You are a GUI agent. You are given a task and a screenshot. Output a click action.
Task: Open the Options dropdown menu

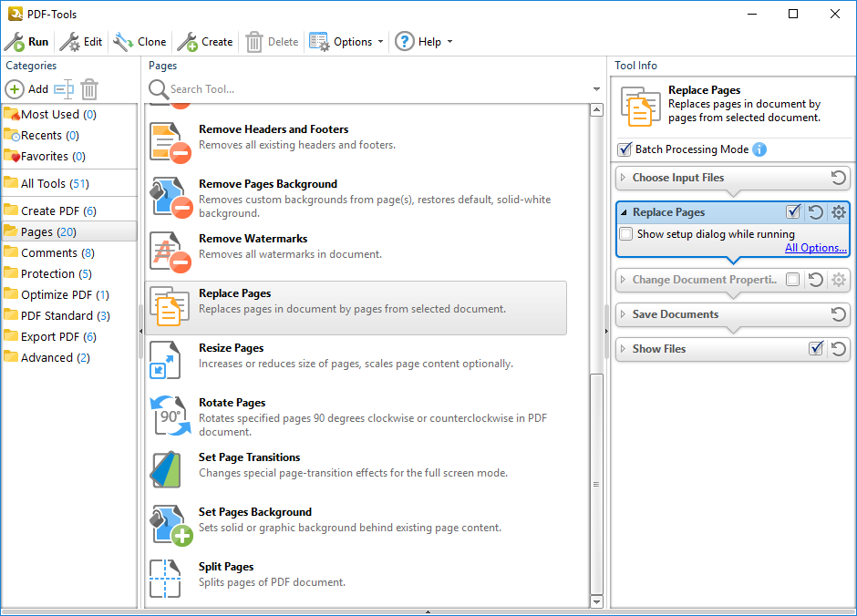(346, 42)
